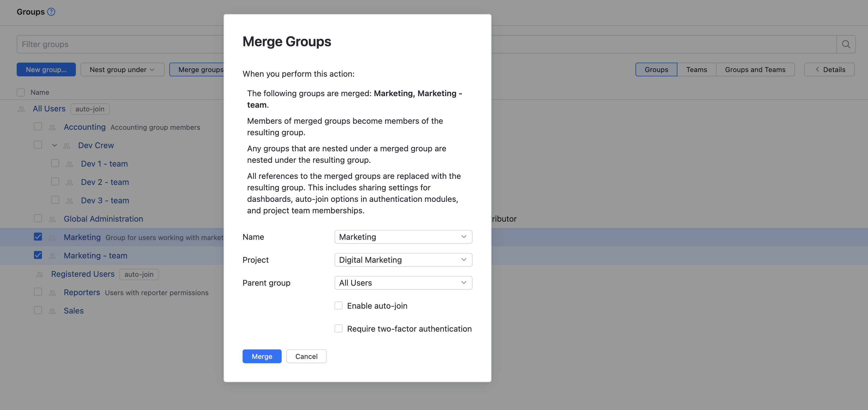Click the Reporters group icon
The image size is (868, 410).
pyautogui.click(x=52, y=293)
